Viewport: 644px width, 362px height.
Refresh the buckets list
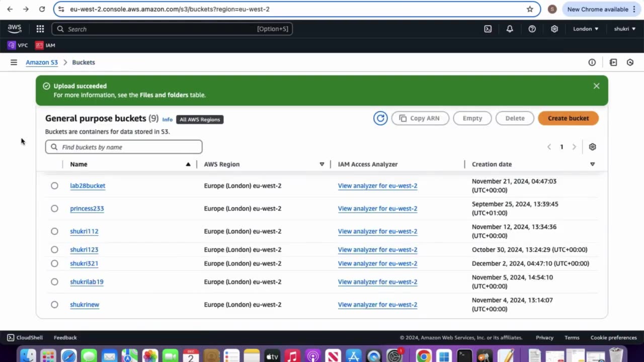tap(380, 118)
